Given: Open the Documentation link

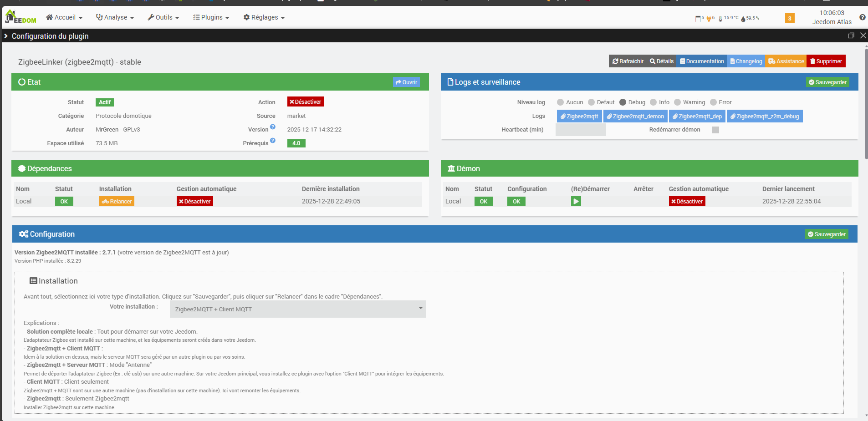Looking at the screenshot, I should click(702, 61).
